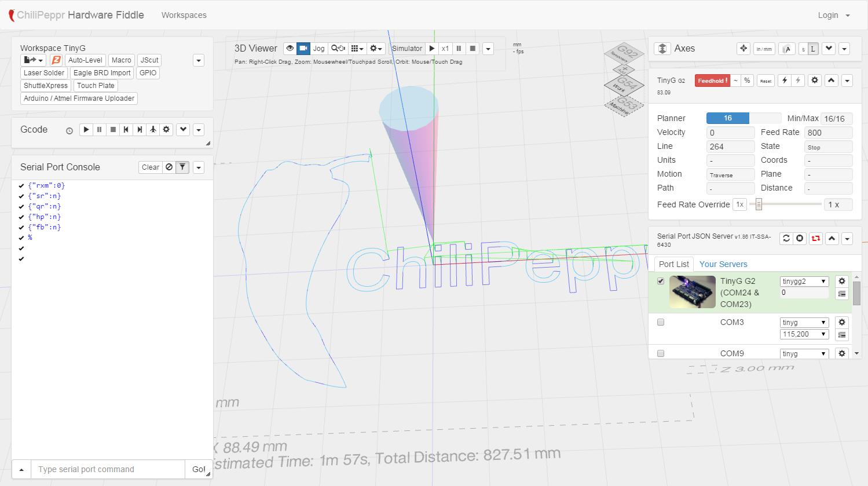The image size is (868, 486).
Task: Open Laser Solder widget
Action: [x=44, y=73]
